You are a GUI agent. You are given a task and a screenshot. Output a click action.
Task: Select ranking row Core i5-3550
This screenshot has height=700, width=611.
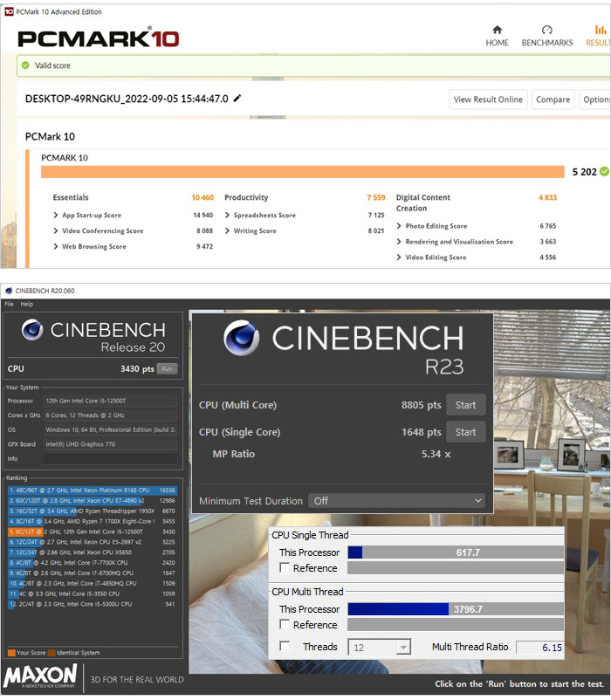[x=93, y=594]
